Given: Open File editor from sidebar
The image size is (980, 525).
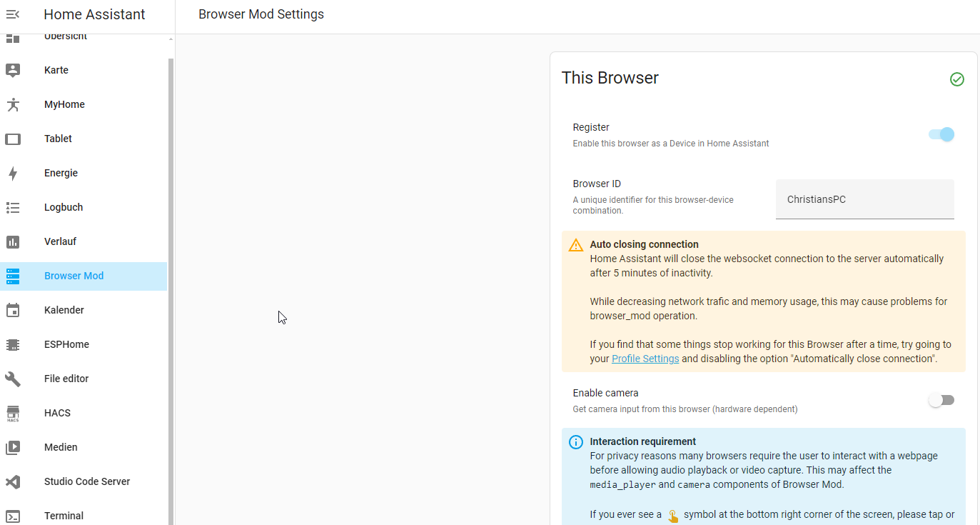Looking at the screenshot, I should 66,379.
